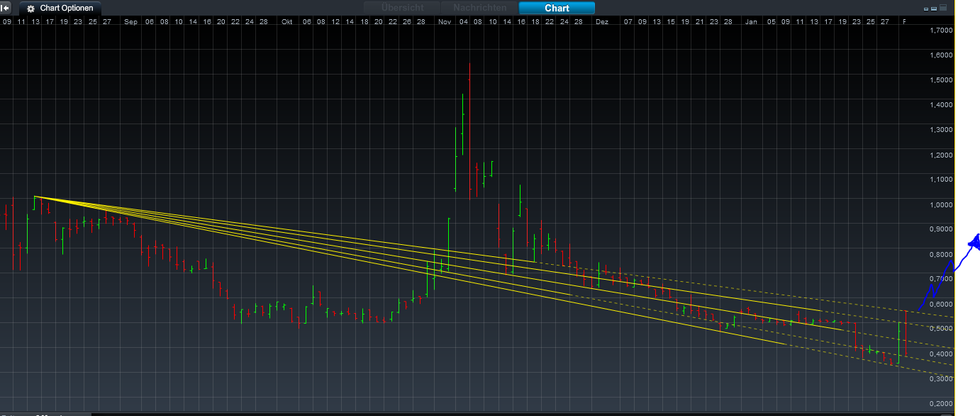Choose the largest chart size icon
Screen dimensions: 980x416
[x=943, y=9]
